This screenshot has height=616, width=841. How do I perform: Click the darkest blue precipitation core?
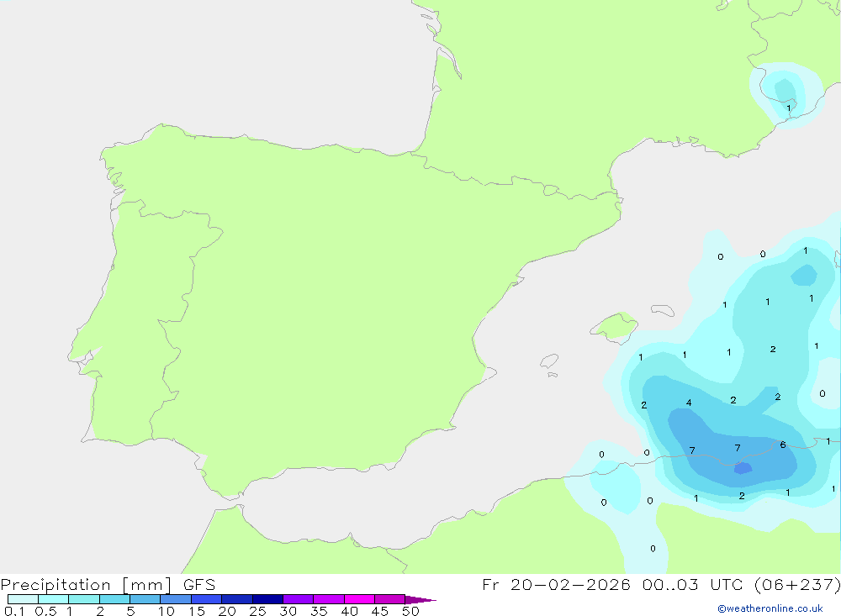tap(743, 469)
